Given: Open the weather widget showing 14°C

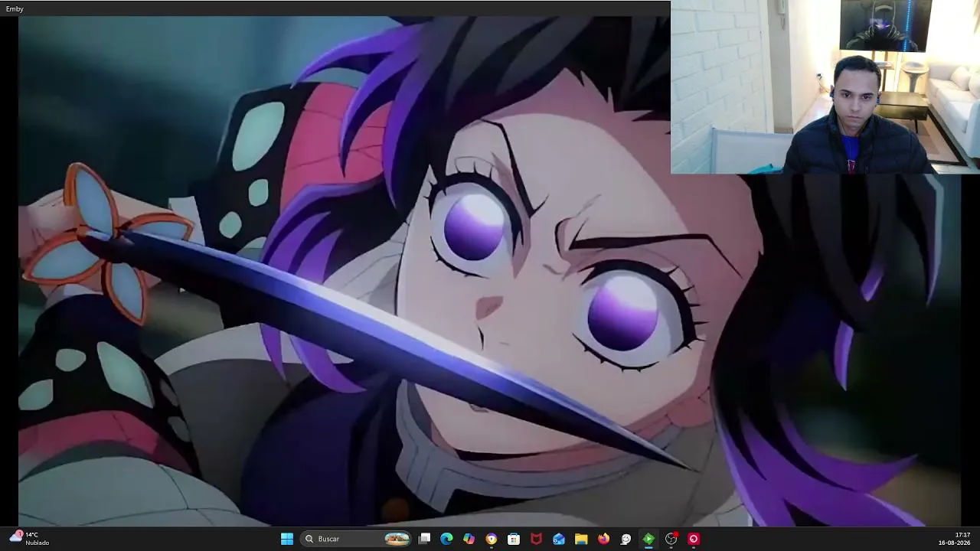Looking at the screenshot, I should pyautogui.click(x=29, y=539).
